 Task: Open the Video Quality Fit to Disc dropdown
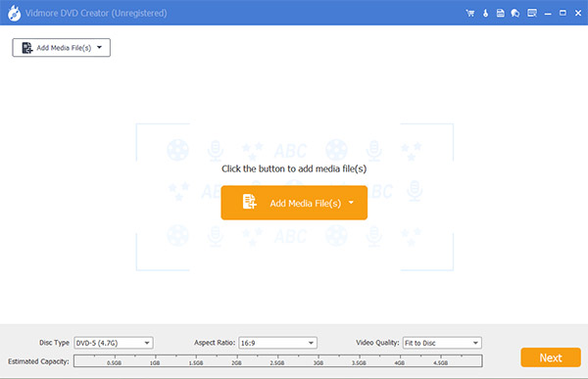pos(442,343)
